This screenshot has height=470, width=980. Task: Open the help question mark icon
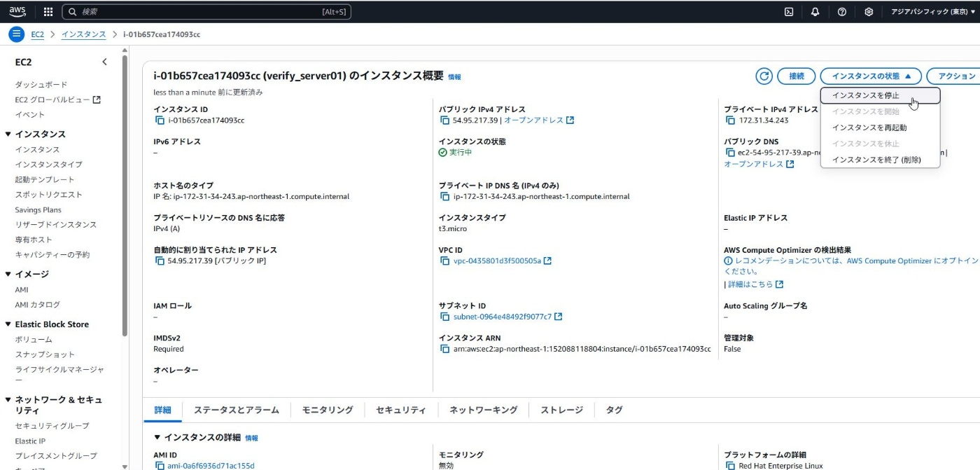[x=842, y=12]
